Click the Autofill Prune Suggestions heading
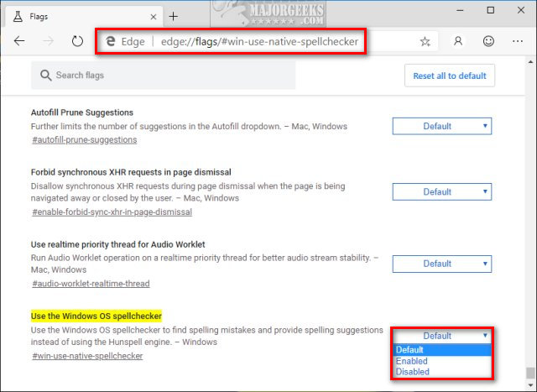Image resolution: width=537 pixels, height=392 pixels. pos(82,112)
